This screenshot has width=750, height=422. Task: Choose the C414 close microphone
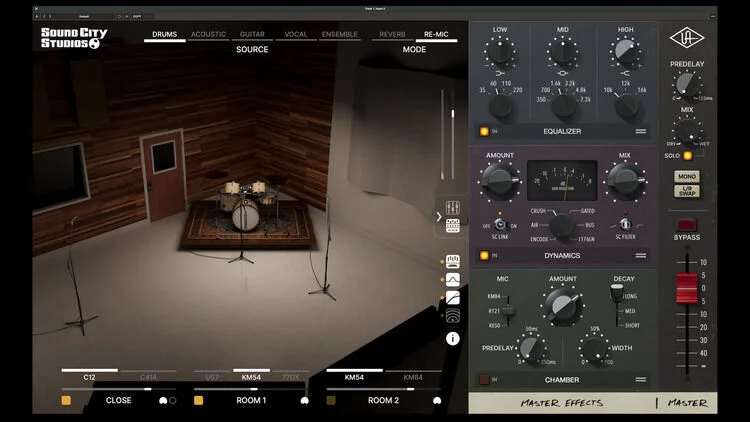[148, 375]
